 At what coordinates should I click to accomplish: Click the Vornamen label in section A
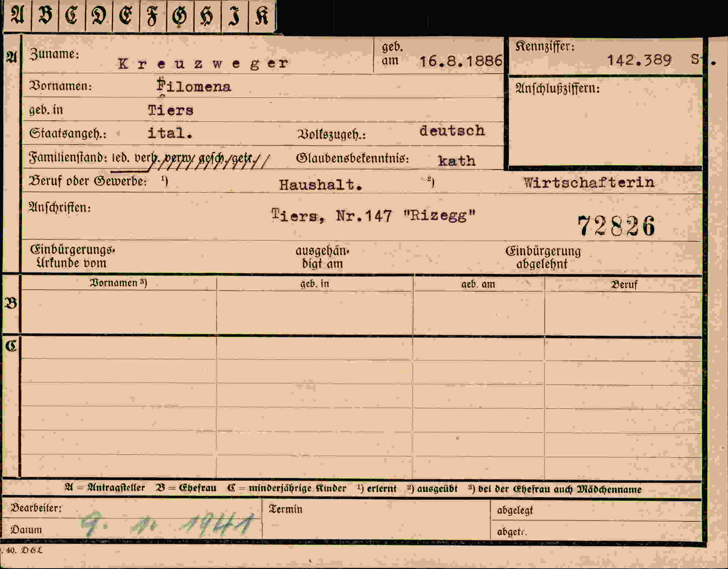(61, 86)
